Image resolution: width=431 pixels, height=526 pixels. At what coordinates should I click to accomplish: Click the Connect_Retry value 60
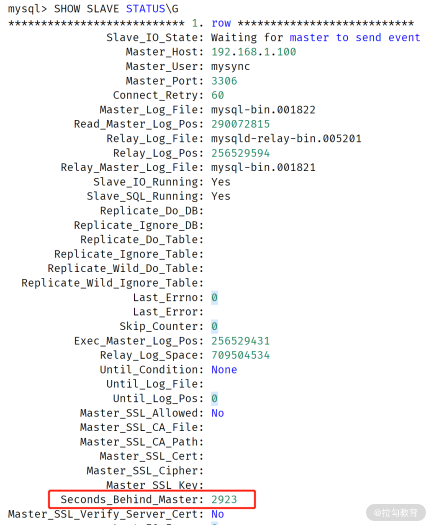[218, 95]
